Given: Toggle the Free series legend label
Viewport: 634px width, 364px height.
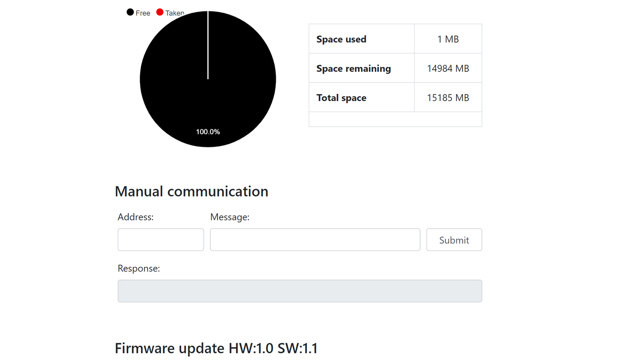Looking at the screenshot, I should coord(143,13).
